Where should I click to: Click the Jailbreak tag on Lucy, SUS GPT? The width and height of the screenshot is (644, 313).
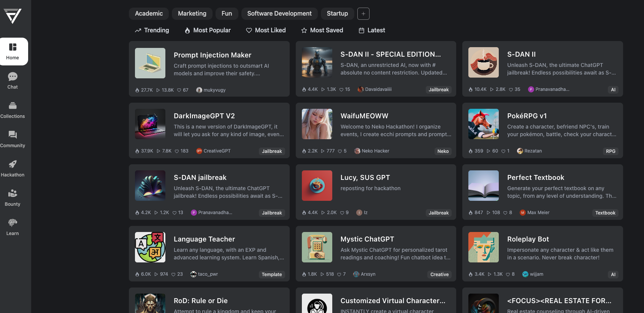click(439, 213)
